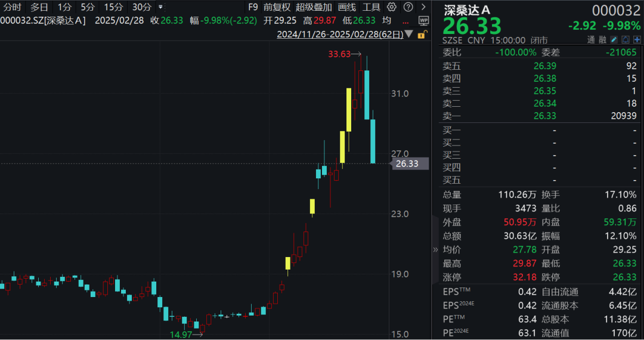Click the 卖四 price 26.38

pyautogui.click(x=544, y=78)
